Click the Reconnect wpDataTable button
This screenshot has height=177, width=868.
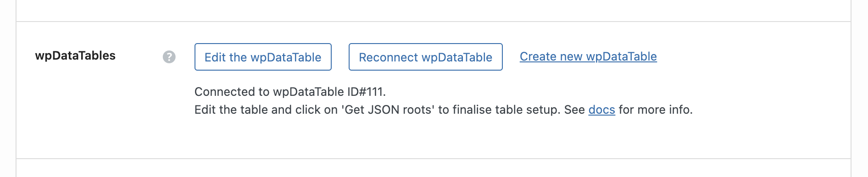tap(426, 57)
